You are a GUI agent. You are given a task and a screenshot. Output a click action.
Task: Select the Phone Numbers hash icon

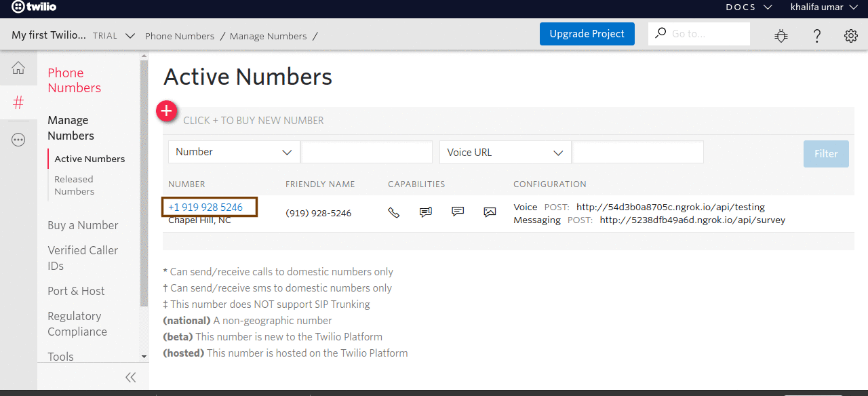[18, 103]
